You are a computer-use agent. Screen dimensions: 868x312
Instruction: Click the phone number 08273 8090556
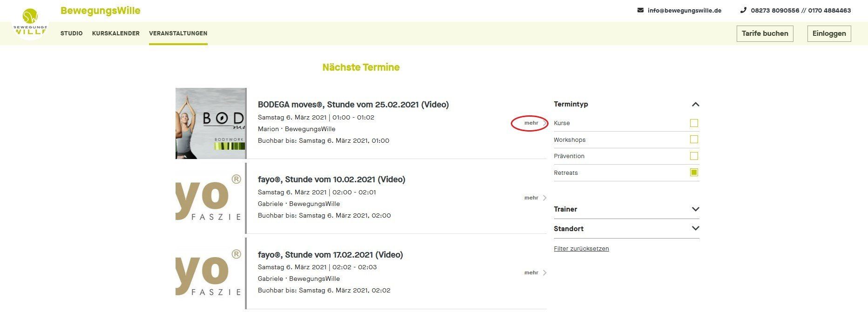tap(775, 10)
